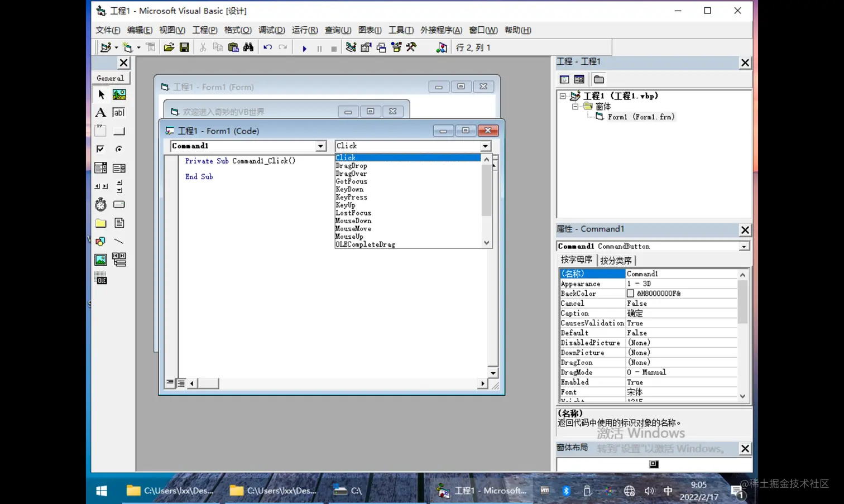The image size is (844, 504).
Task: Switch to Procedure View in code window
Action: 170,383
